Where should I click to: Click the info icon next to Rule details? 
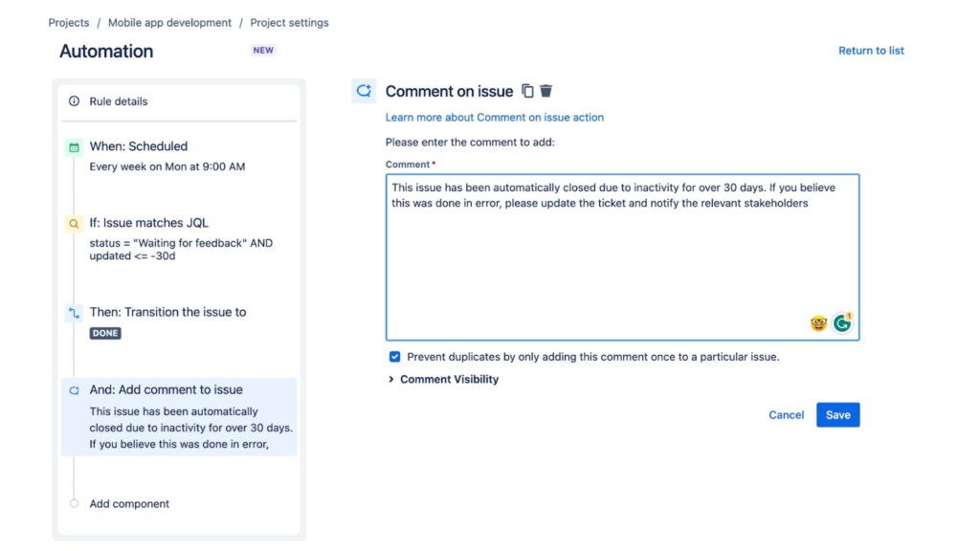pos(74,100)
